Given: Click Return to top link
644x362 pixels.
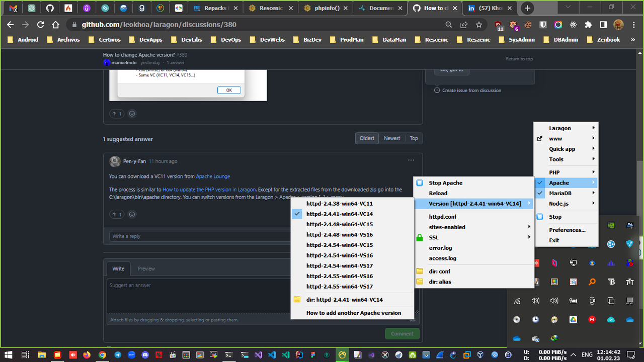Looking at the screenshot, I should (519, 59).
